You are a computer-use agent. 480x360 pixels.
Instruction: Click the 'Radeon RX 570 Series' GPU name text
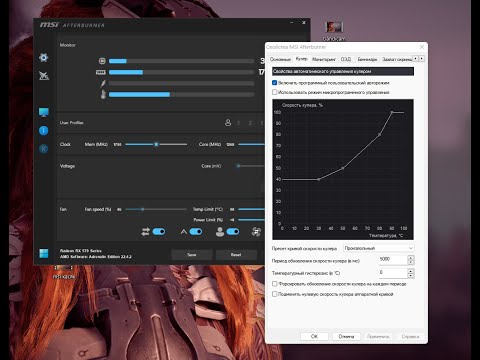pos(81,251)
